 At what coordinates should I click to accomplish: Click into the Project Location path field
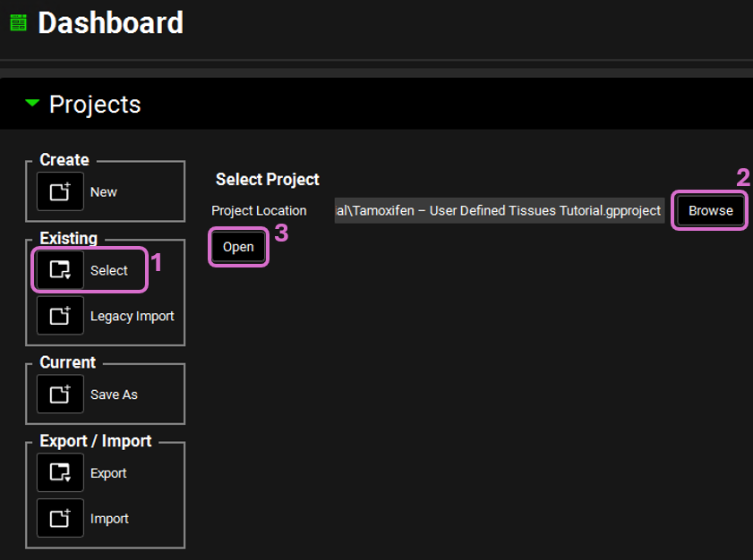[499, 211]
